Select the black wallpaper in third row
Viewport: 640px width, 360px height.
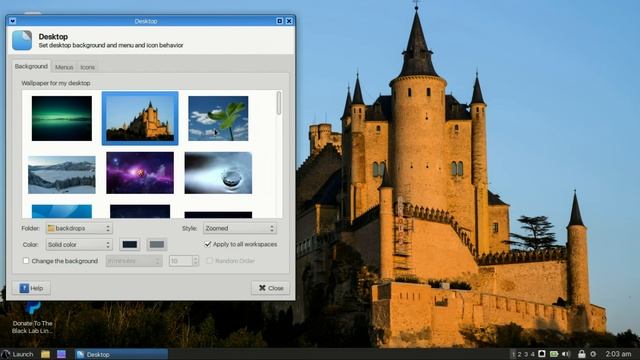(x=218, y=215)
